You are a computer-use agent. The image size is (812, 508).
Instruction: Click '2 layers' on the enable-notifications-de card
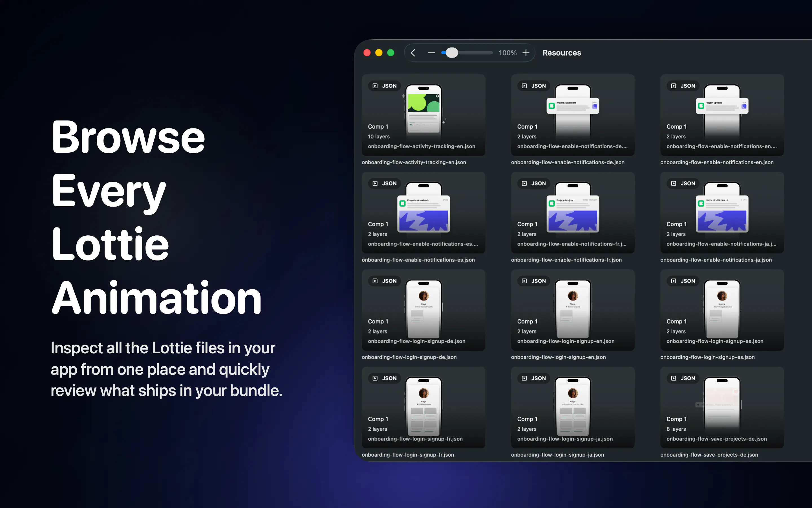coord(527,136)
